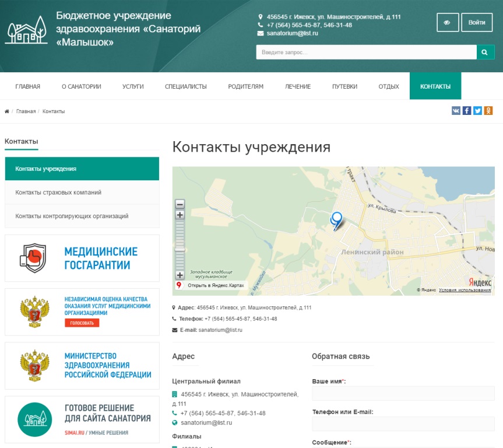Image resolution: width=503 pixels, height=448 pixels.
Task: Share page via Facebook icon
Action: [467, 111]
